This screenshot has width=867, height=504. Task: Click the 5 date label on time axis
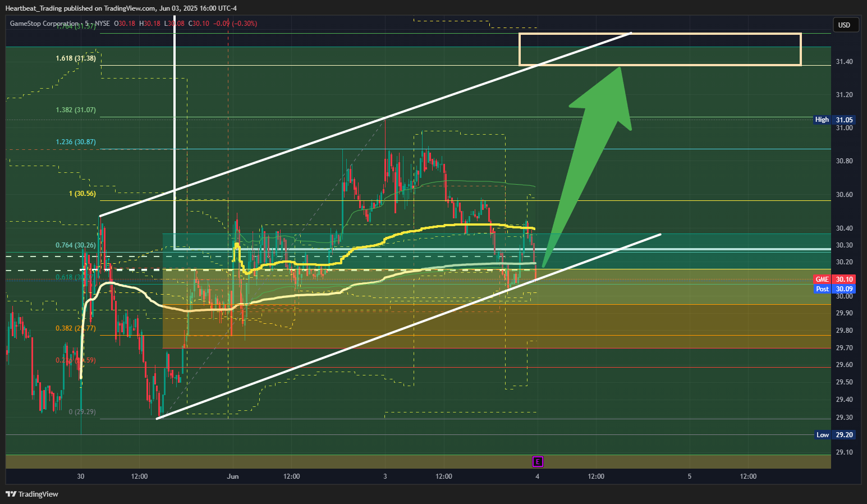point(690,476)
